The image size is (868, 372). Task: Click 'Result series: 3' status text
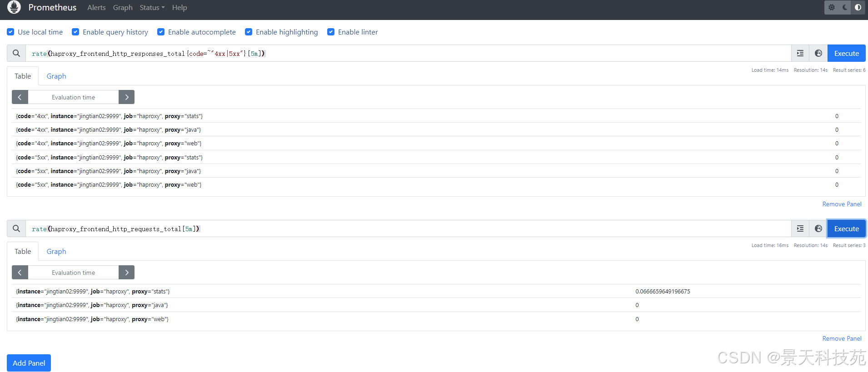click(849, 245)
